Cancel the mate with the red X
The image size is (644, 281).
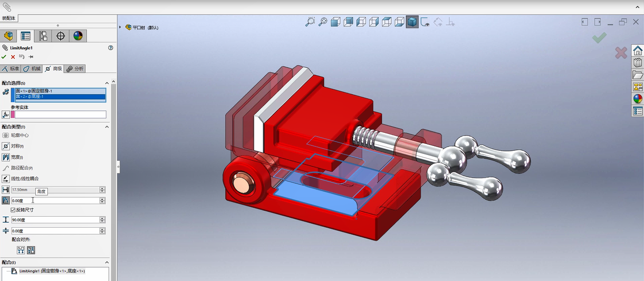[x=13, y=57]
